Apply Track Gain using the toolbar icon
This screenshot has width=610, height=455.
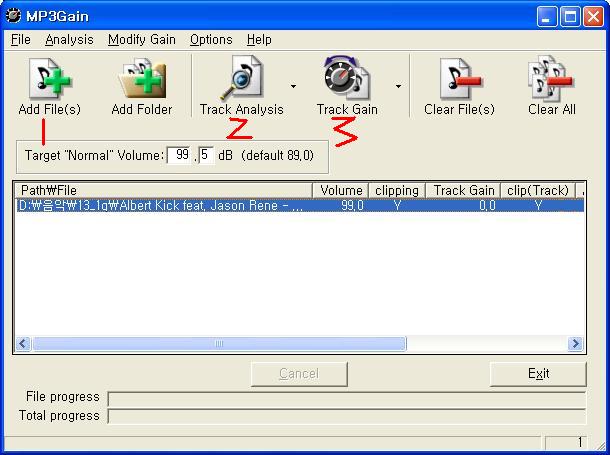coord(347,78)
